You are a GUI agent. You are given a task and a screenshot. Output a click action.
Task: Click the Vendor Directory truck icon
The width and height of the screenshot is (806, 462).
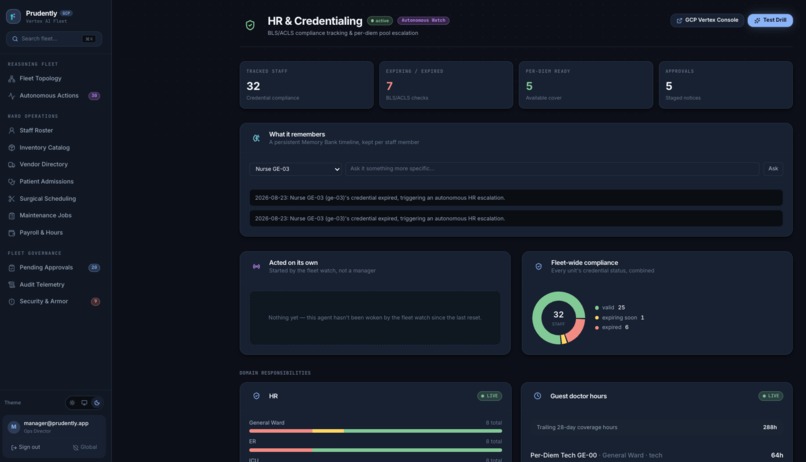(11, 165)
